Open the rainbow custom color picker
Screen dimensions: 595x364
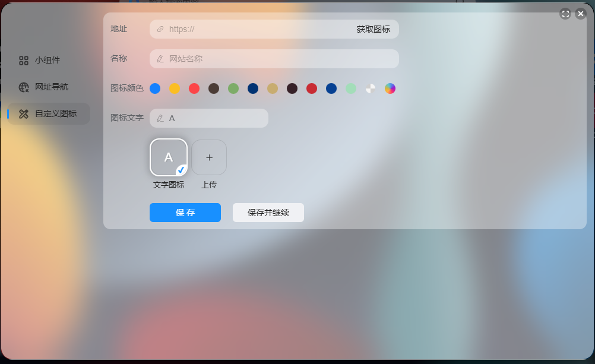390,88
